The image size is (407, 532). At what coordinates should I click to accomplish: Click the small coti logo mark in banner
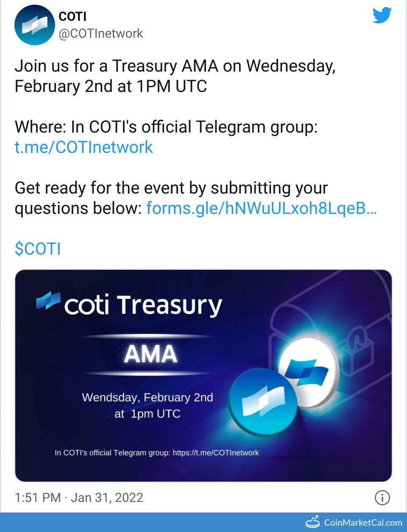tap(48, 300)
